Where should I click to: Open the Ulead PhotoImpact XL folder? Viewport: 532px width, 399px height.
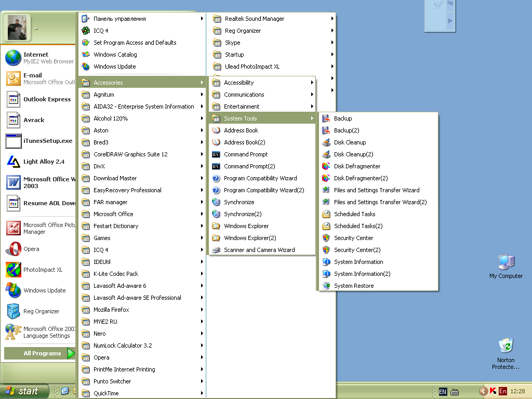tap(272, 66)
